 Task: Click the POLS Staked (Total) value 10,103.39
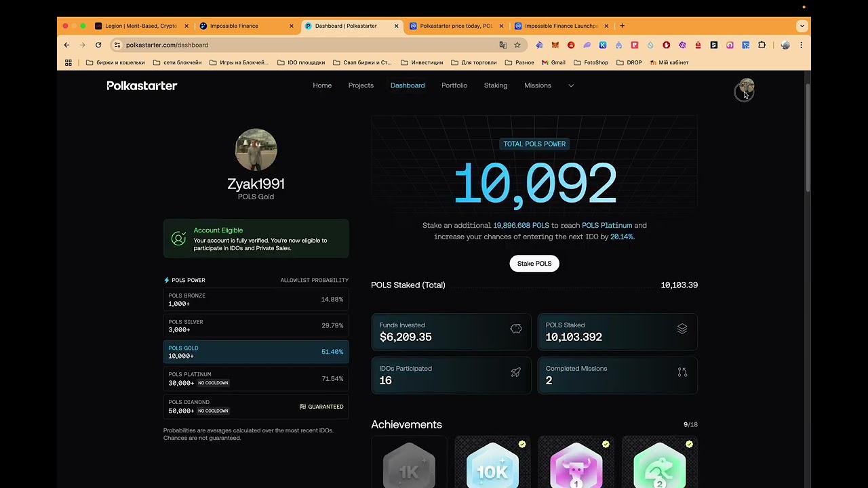[x=679, y=285]
